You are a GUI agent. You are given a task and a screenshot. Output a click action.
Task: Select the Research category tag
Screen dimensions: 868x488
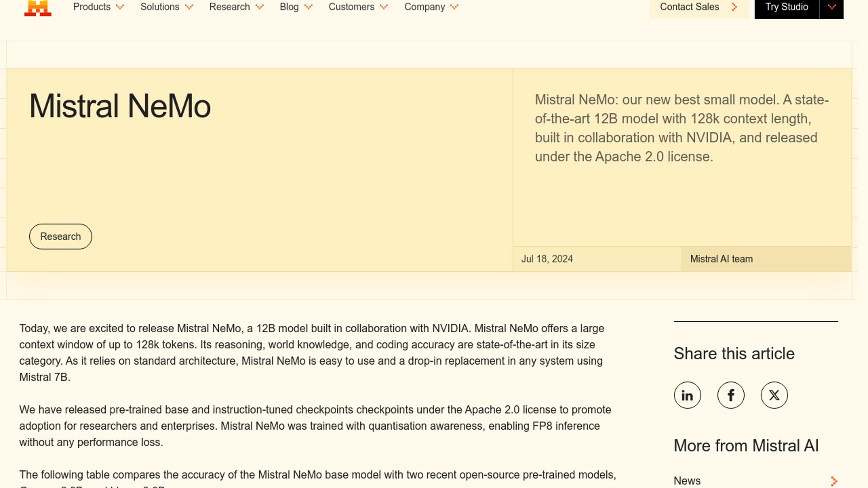(x=61, y=236)
